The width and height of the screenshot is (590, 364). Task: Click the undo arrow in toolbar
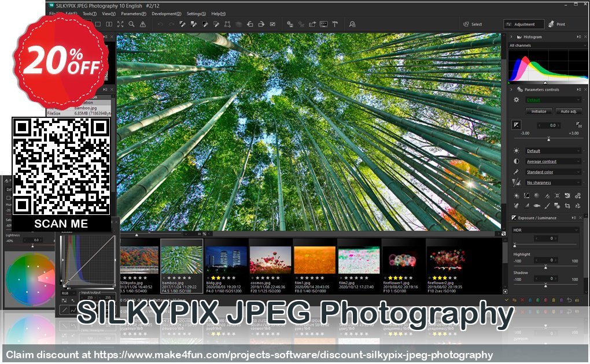coord(160,24)
